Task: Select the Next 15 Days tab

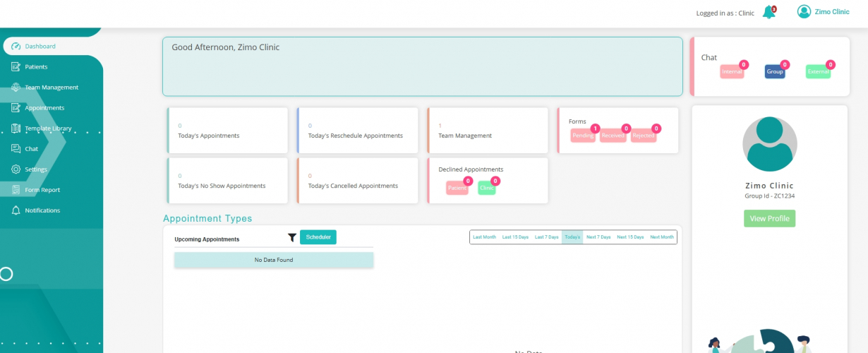Action: (x=630, y=237)
